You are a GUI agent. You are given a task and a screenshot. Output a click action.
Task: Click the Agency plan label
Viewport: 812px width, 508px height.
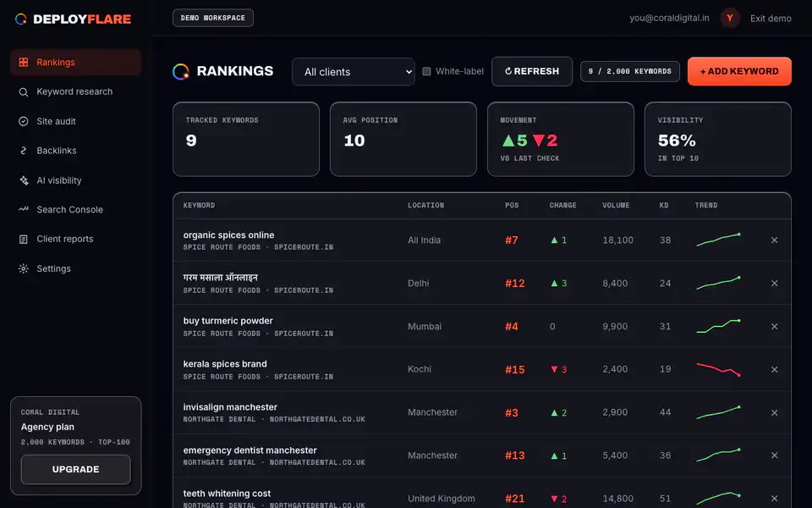point(47,427)
